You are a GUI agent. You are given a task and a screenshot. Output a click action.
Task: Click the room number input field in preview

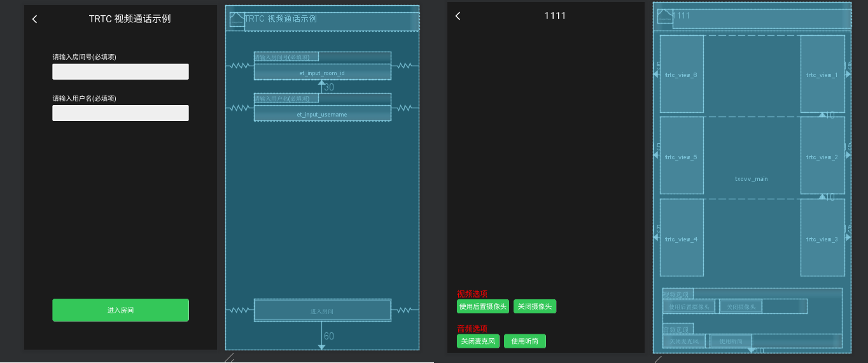tap(120, 71)
